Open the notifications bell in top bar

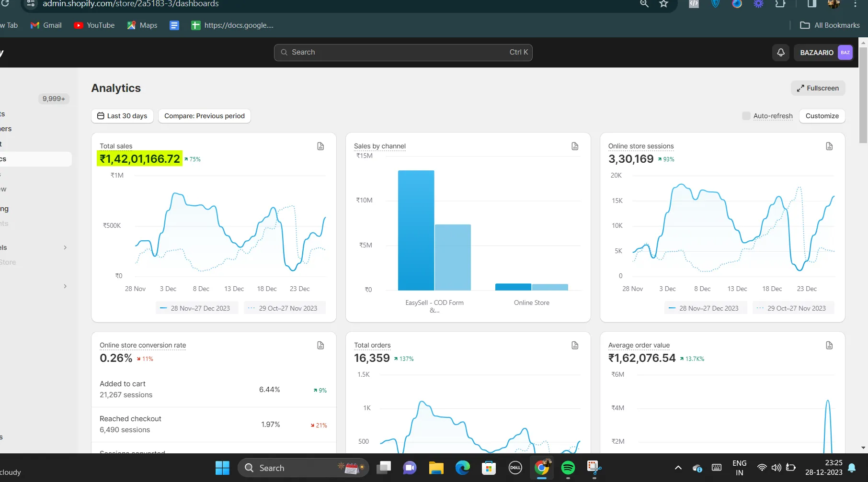tap(781, 53)
